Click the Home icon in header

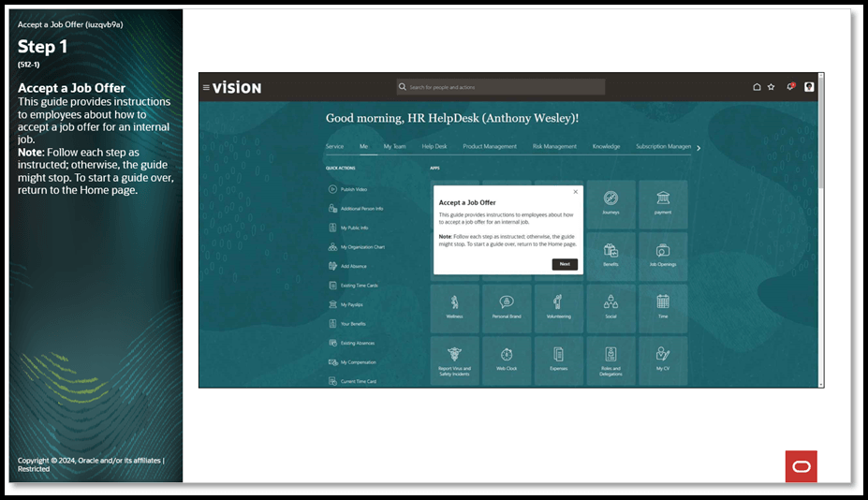point(757,87)
